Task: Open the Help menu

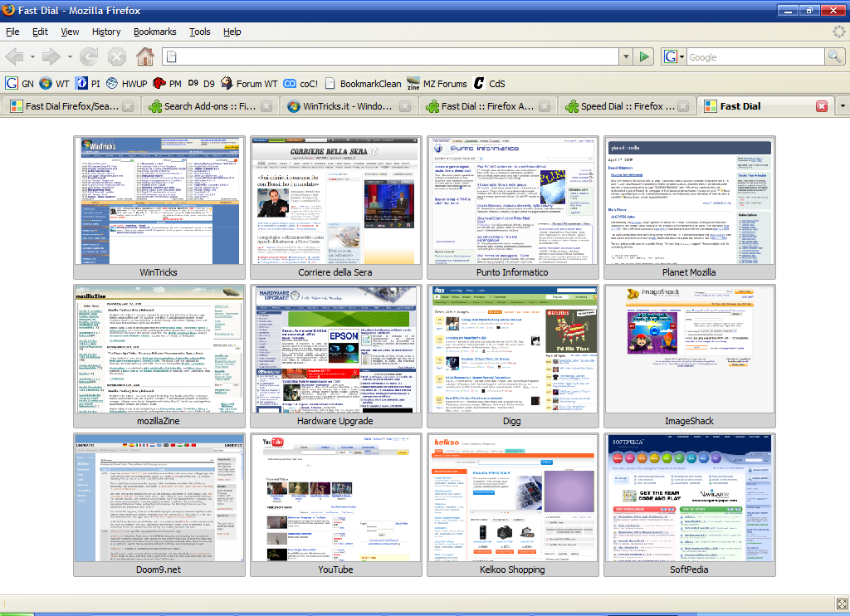Action: pyautogui.click(x=232, y=32)
